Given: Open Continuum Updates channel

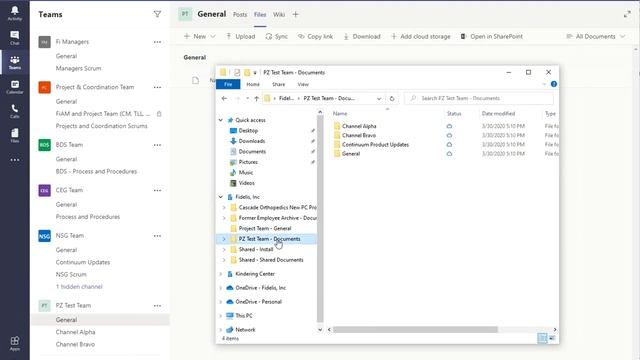Looking at the screenshot, I should pos(83,262).
